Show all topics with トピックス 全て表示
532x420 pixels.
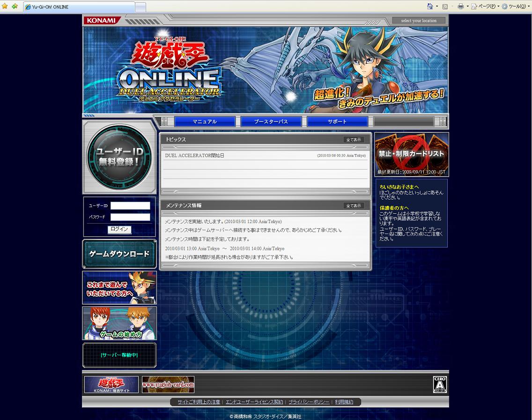354,140
